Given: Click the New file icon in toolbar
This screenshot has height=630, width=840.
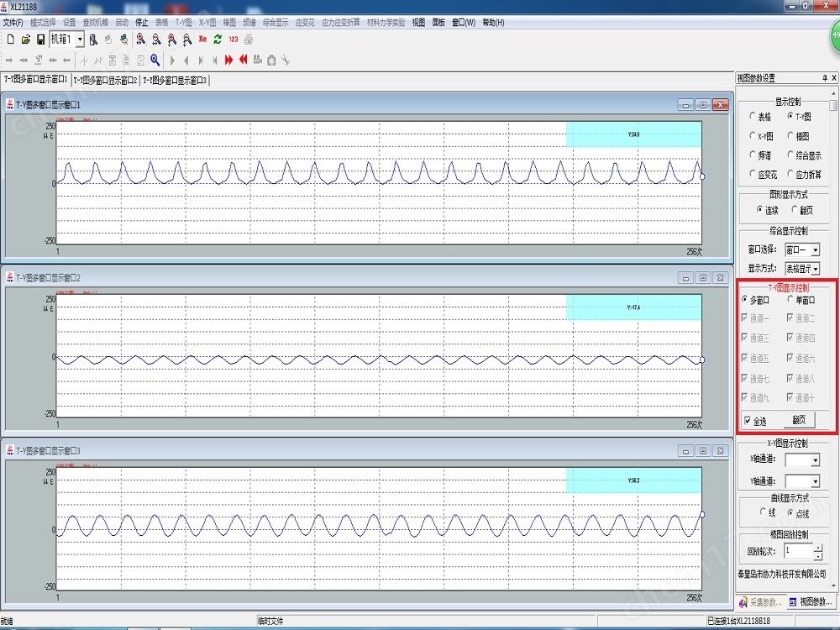Looking at the screenshot, I should pos(11,39).
